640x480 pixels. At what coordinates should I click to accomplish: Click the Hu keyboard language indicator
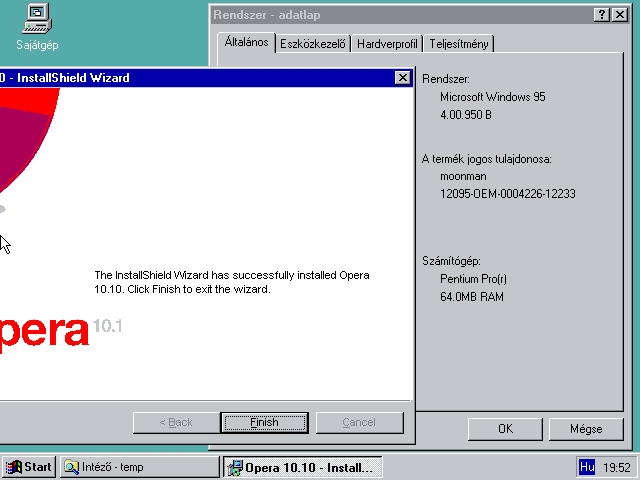[x=587, y=467]
